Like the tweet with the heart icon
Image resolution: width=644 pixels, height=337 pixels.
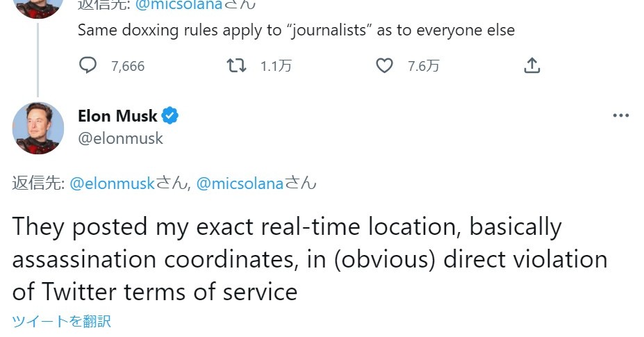pyautogui.click(x=384, y=66)
